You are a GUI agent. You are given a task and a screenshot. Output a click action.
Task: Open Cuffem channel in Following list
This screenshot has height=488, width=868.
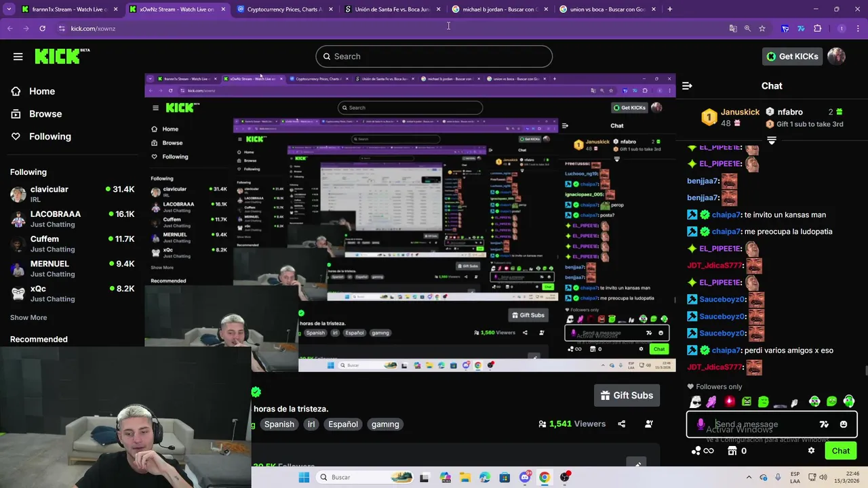coord(72,243)
